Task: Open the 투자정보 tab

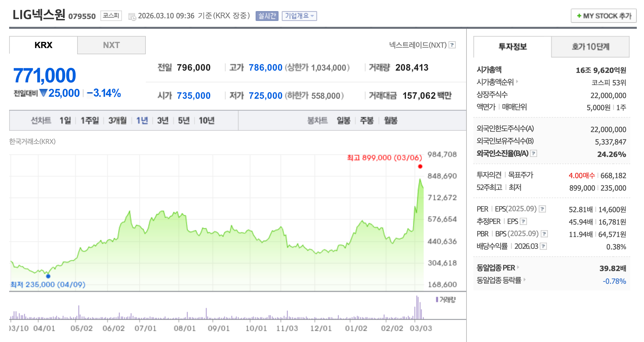Action: pyautogui.click(x=513, y=47)
